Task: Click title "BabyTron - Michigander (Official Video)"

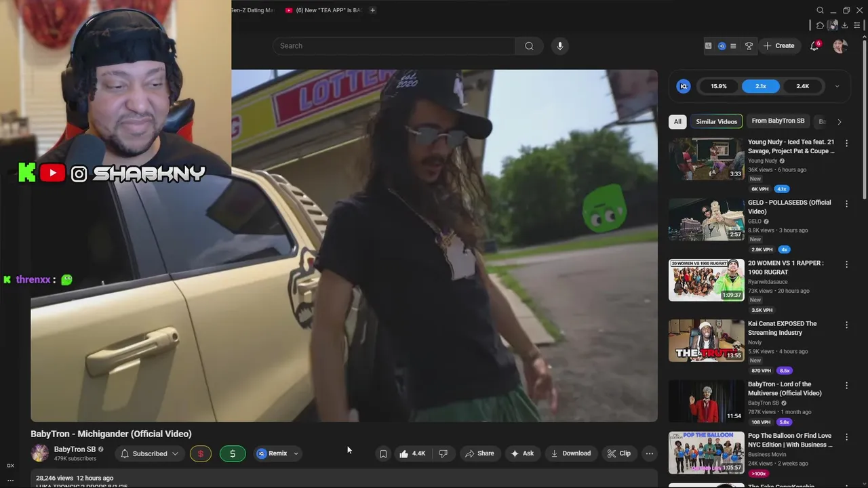Action: click(x=111, y=434)
